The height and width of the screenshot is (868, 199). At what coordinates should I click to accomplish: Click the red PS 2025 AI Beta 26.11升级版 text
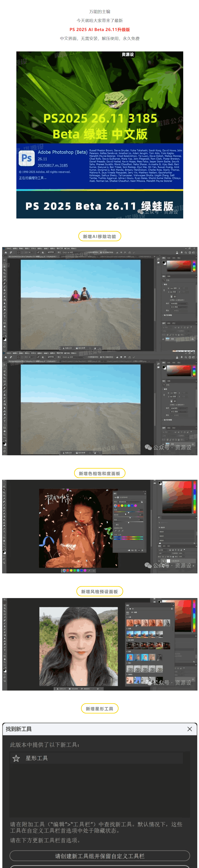pos(100,30)
